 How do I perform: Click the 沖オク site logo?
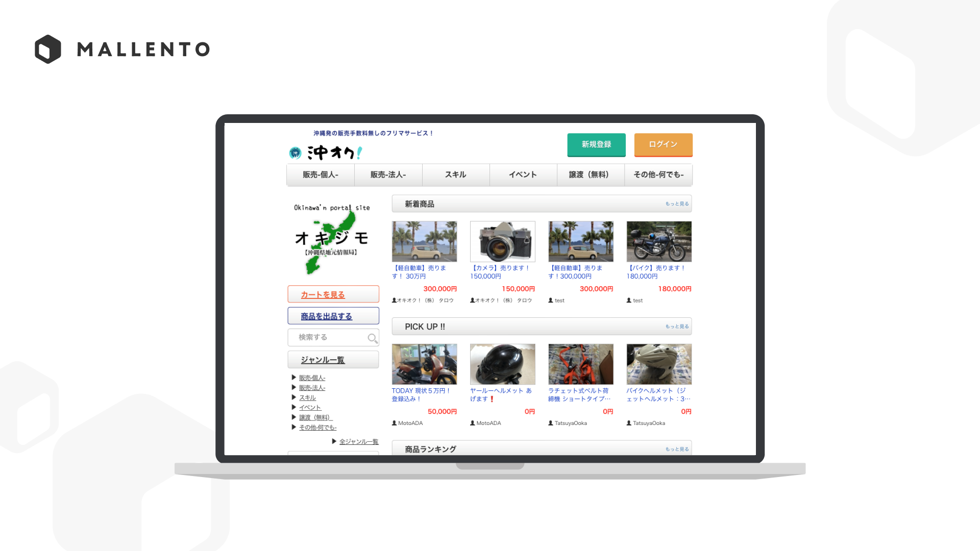(x=334, y=153)
